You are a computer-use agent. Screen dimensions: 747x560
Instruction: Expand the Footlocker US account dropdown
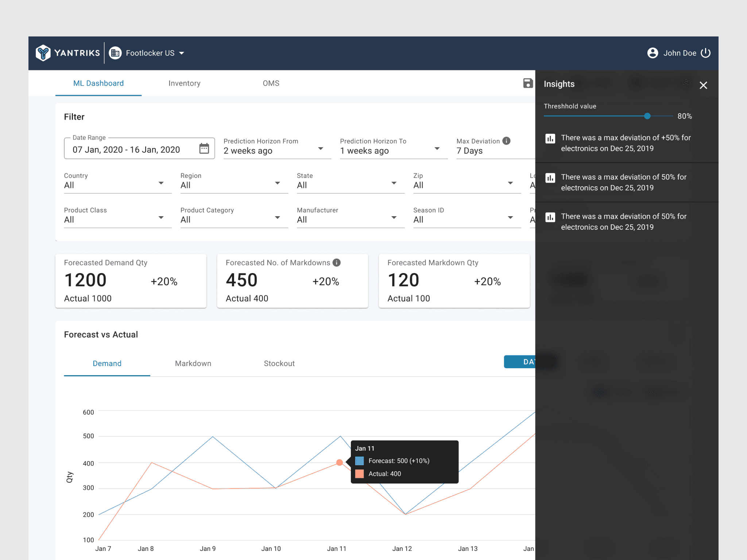click(x=182, y=53)
